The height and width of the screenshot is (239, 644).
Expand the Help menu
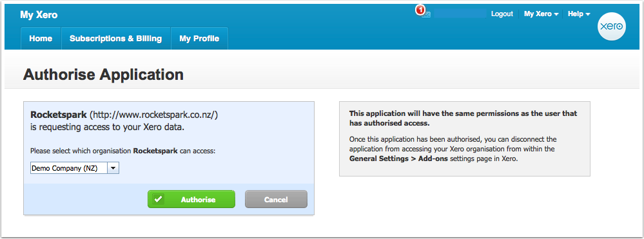579,14
